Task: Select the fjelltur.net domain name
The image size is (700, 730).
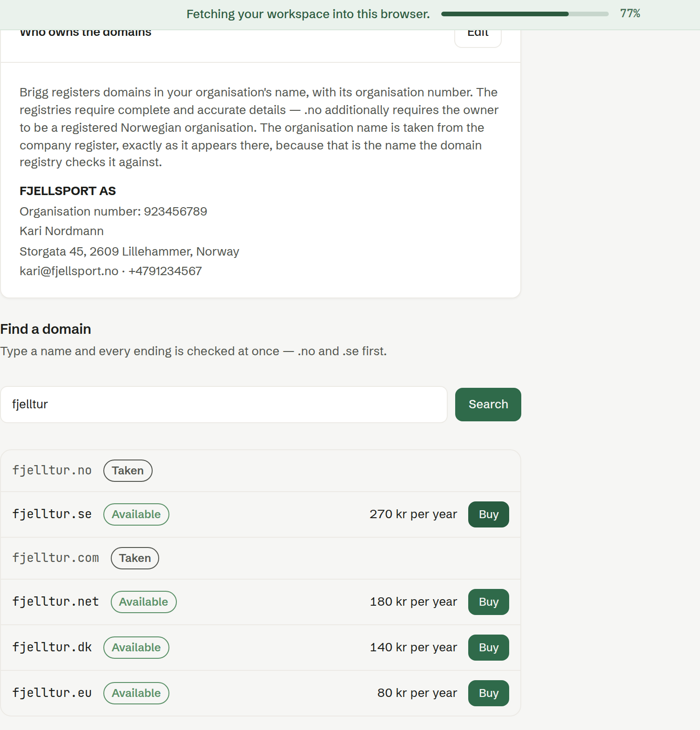Action: [56, 602]
